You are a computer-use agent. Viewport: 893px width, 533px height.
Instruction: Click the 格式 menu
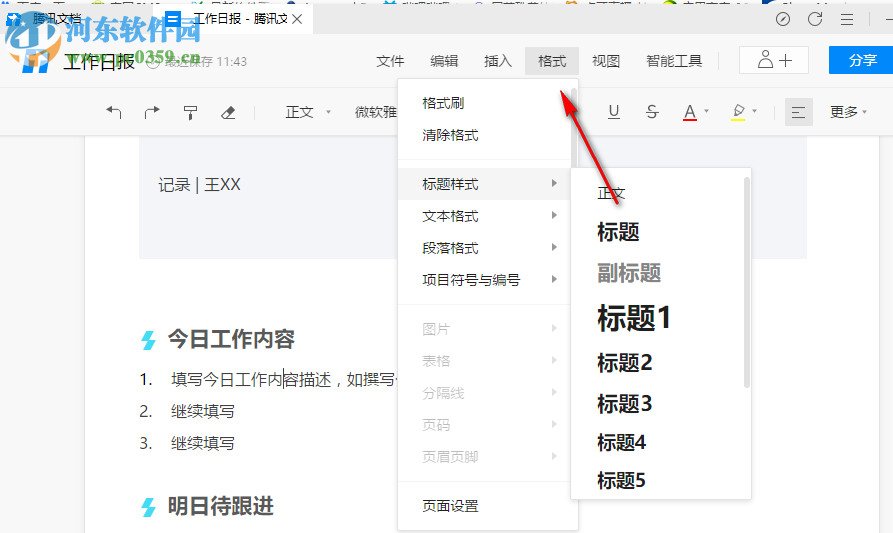point(552,61)
